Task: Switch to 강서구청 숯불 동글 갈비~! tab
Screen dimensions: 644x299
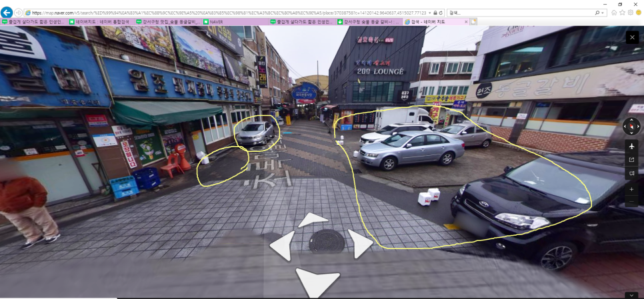Action: pyautogui.click(x=369, y=22)
